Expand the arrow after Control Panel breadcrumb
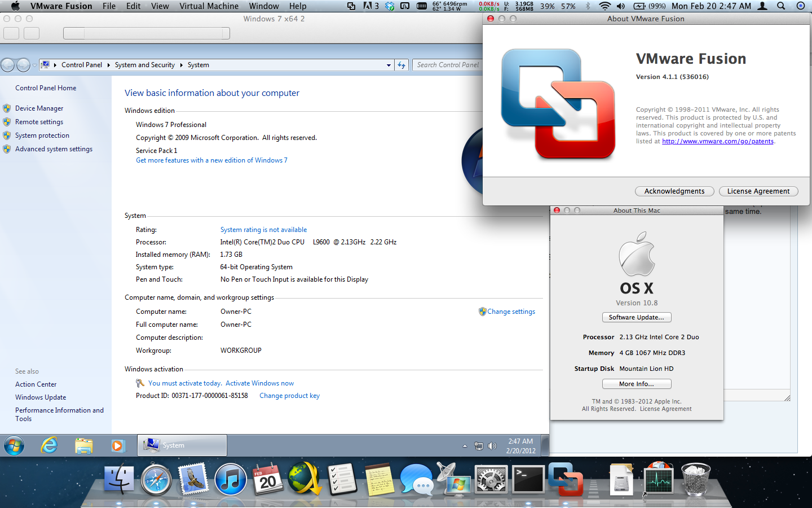The width and height of the screenshot is (812, 508). tap(109, 65)
